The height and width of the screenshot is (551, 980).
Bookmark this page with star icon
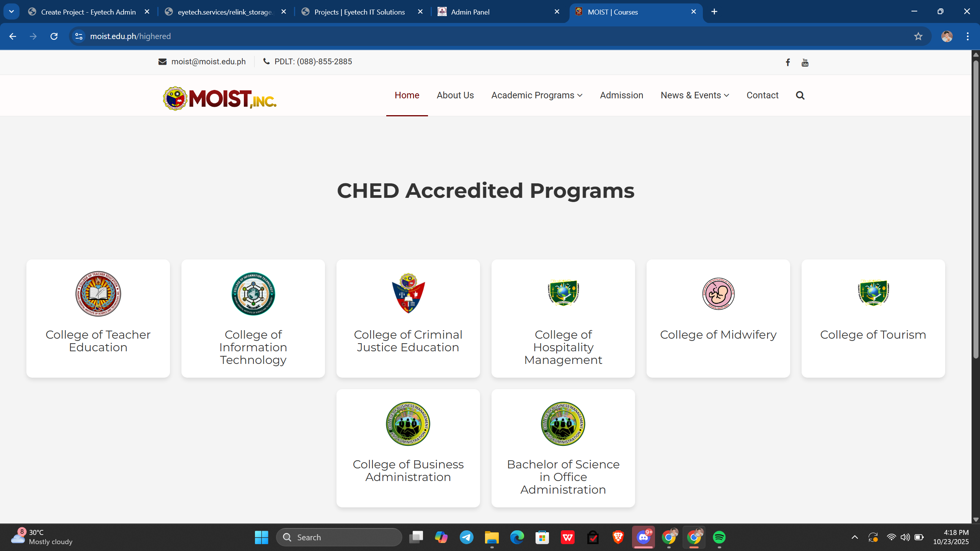pyautogui.click(x=918, y=36)
